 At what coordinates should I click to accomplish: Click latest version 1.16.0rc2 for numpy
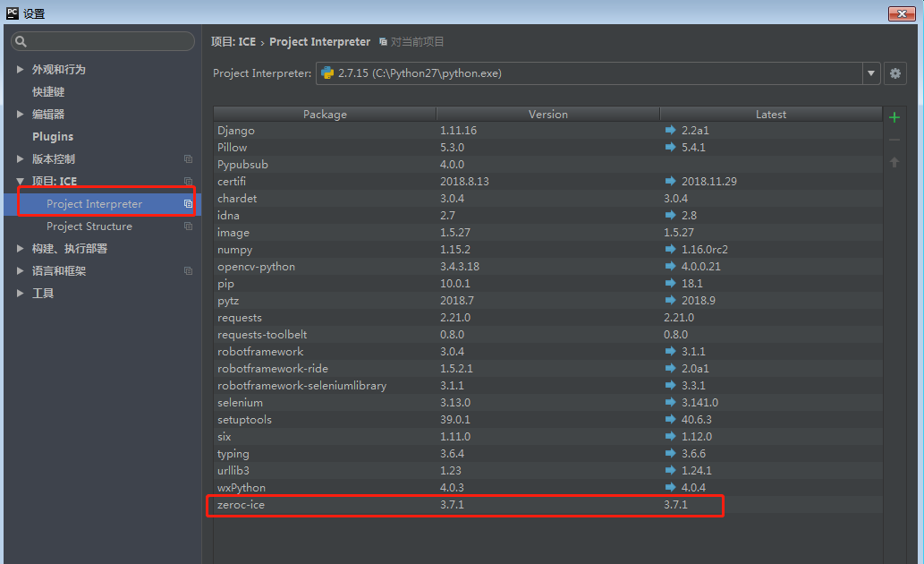coord(704,250)
